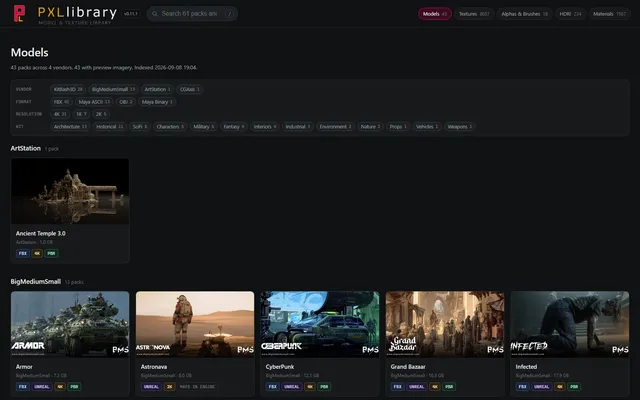Click the Models page heading
This screenshot has height=400, width=640.
click(x=29, y=53)
